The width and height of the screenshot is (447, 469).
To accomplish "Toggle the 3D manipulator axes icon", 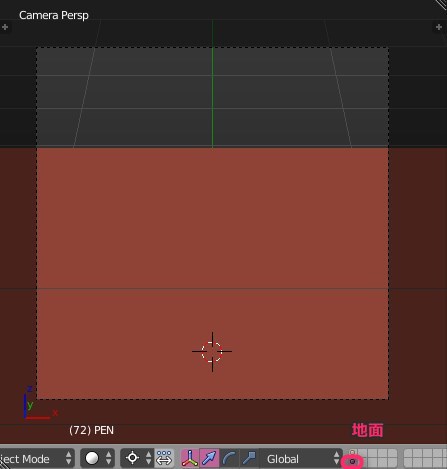I will (x=190, y=458).
